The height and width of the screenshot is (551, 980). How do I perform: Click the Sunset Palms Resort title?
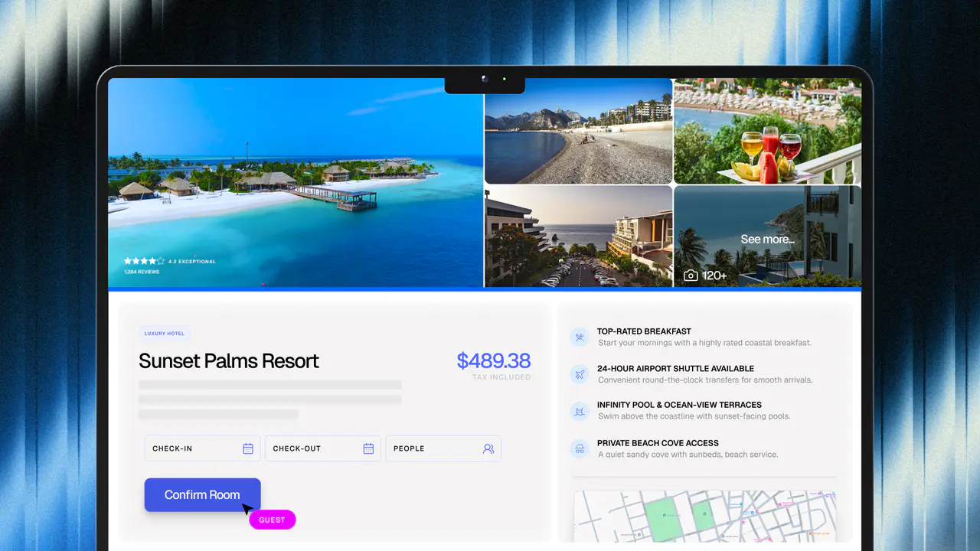pos(229,361)
